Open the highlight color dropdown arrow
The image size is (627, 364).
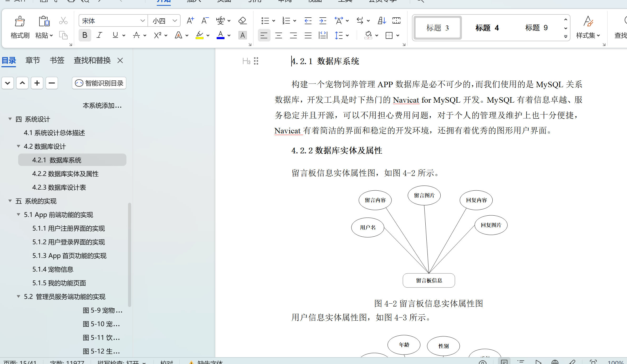[208, 35]
